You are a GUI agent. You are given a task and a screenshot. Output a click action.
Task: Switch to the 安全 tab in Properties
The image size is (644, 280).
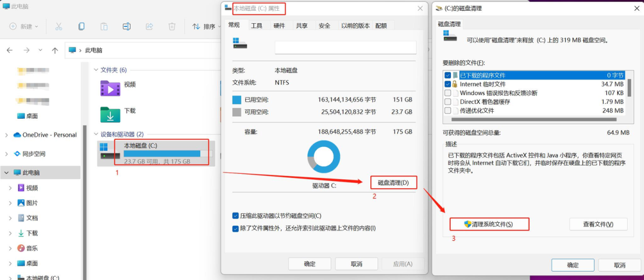pyautogui.click(x=324, y=26)
